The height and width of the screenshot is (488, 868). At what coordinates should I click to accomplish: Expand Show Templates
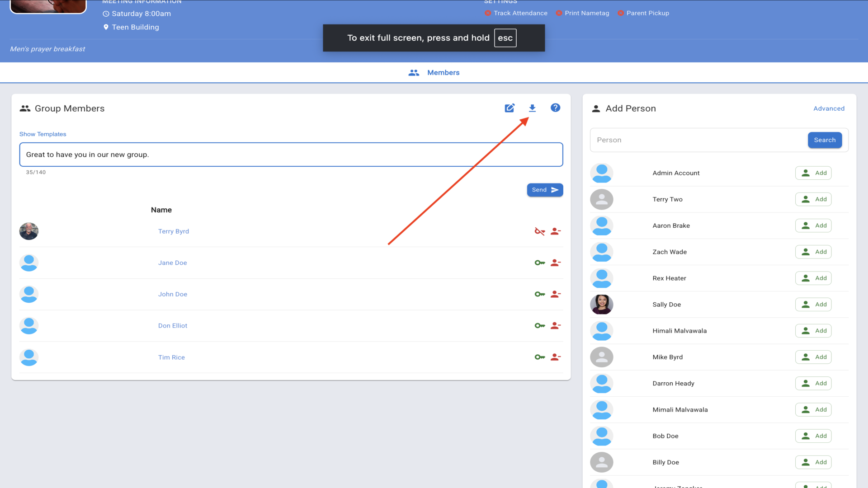click(42, 134)
